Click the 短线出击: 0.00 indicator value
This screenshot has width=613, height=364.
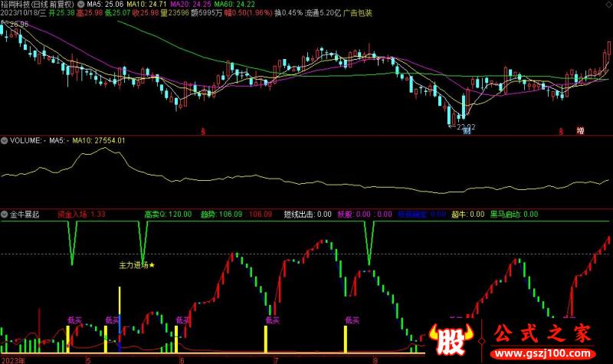coord(308,215)
